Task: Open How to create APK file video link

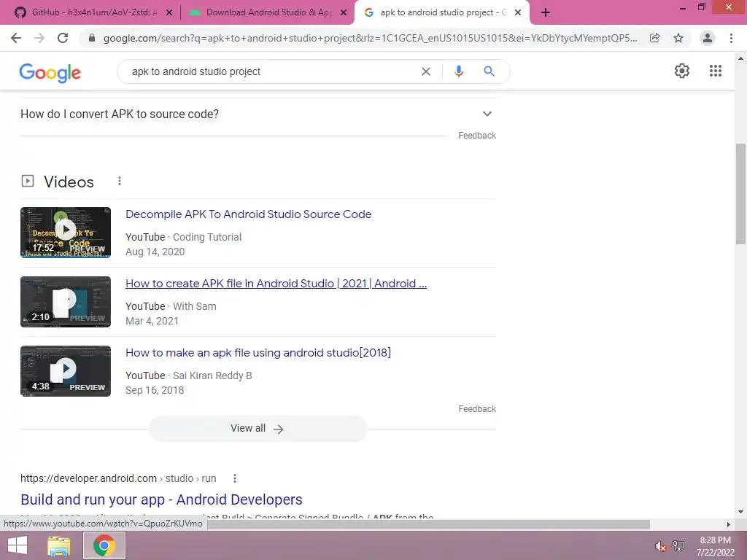Action: coord(276,284)
